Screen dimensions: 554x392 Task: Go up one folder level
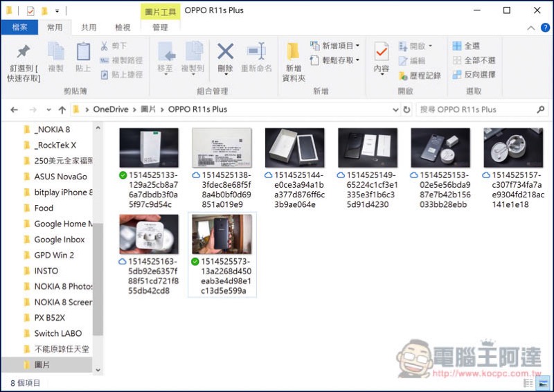(x=62, y=110)
